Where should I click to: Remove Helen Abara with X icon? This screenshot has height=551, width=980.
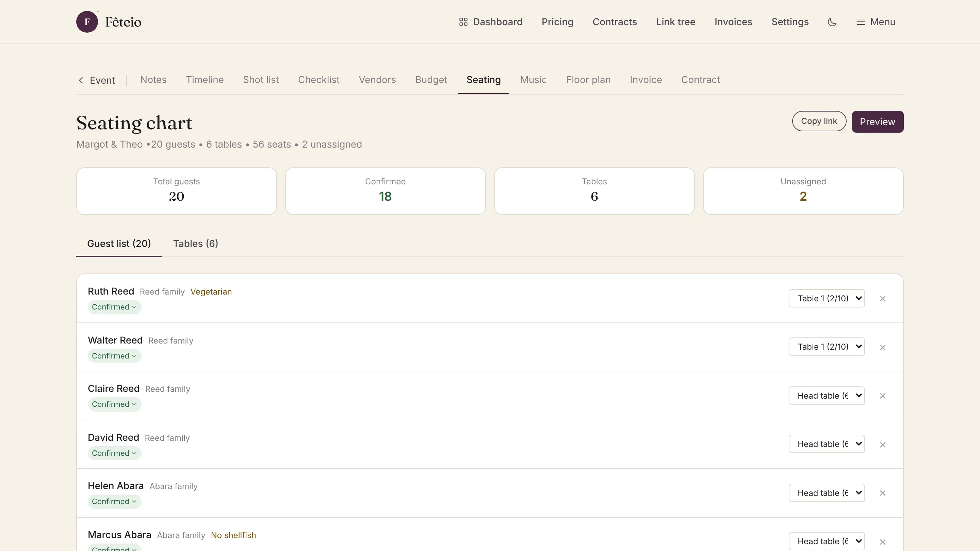click(883, 493)
